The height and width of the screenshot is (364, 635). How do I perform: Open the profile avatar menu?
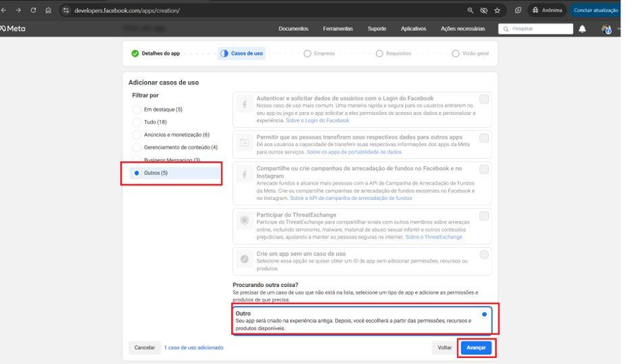point(606,29)
